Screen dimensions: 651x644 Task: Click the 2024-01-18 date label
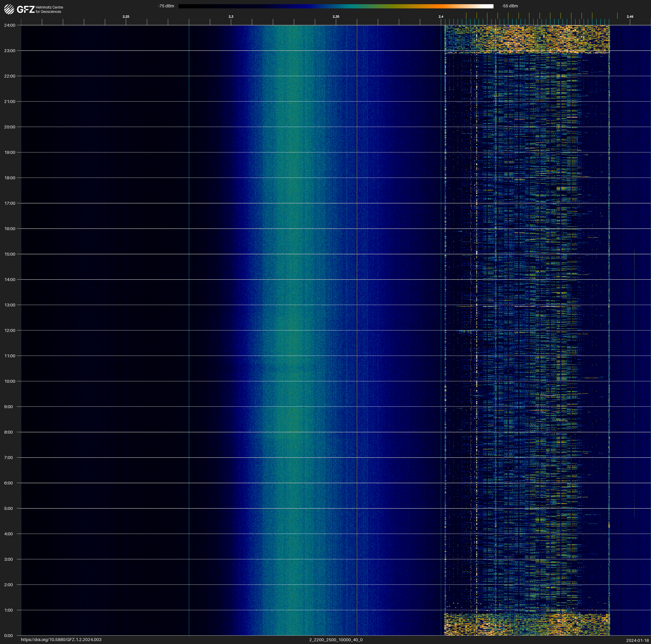click(x=637, y=640)
